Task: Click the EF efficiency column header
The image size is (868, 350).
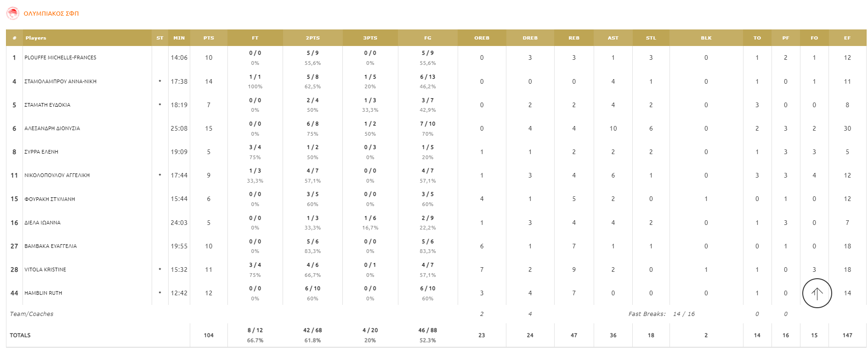Action: [847, 38]
